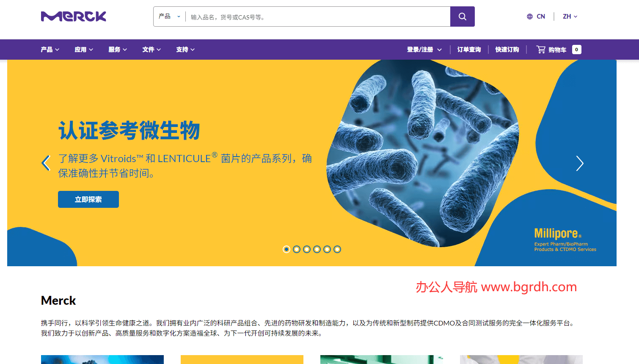
Task: Advance the carousel with the right arrow
Action: (x=579, y=163)
